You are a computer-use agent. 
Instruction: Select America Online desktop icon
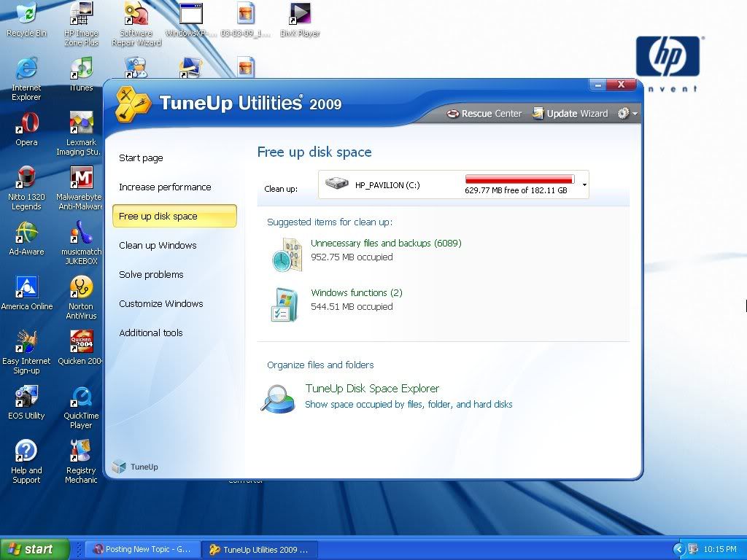pos(27,293)
